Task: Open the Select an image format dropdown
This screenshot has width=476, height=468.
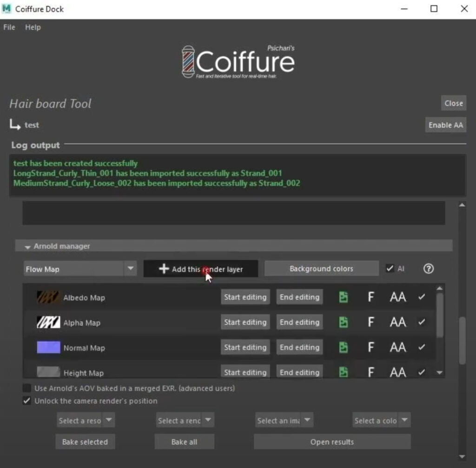Action: click(284, 420)
